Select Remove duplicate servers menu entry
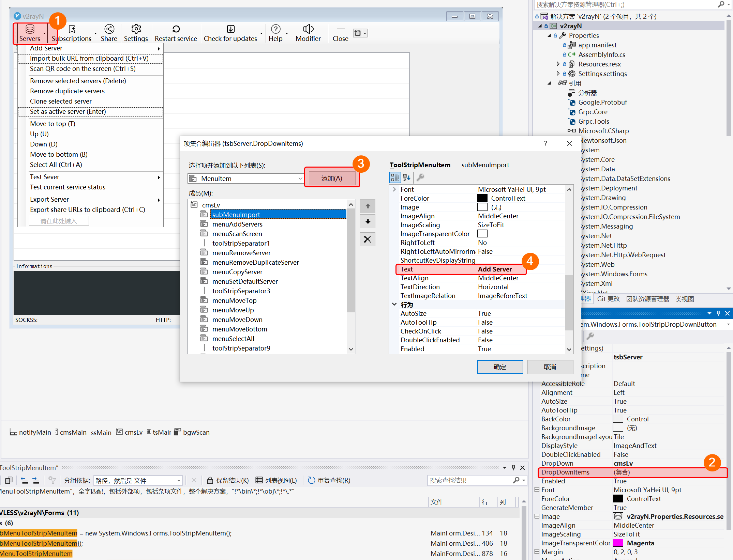This screenshot has width=733, height=560. click(x=67, y=91)
